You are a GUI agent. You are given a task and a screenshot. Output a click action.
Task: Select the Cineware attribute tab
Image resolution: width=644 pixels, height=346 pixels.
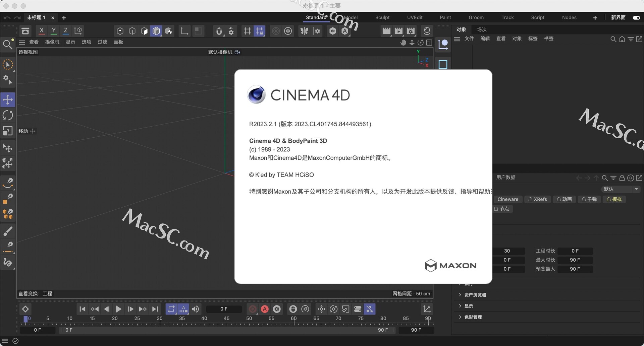(508, 199)
